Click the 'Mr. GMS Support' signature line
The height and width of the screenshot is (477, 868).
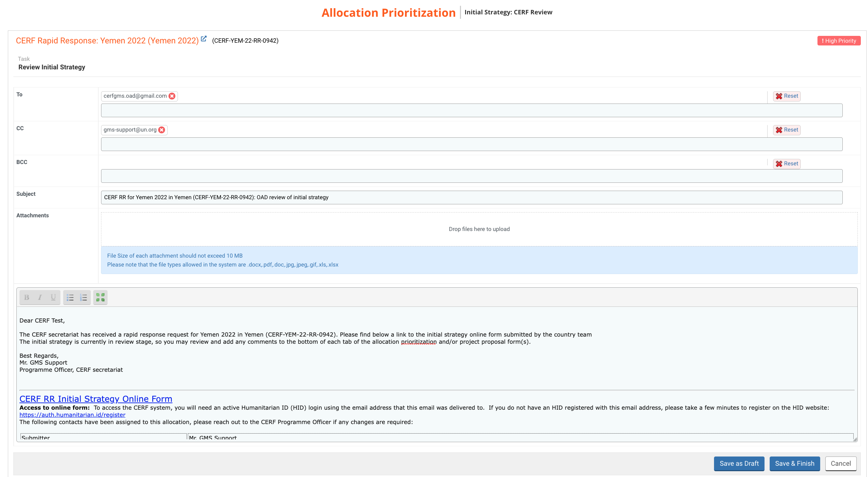43,363
